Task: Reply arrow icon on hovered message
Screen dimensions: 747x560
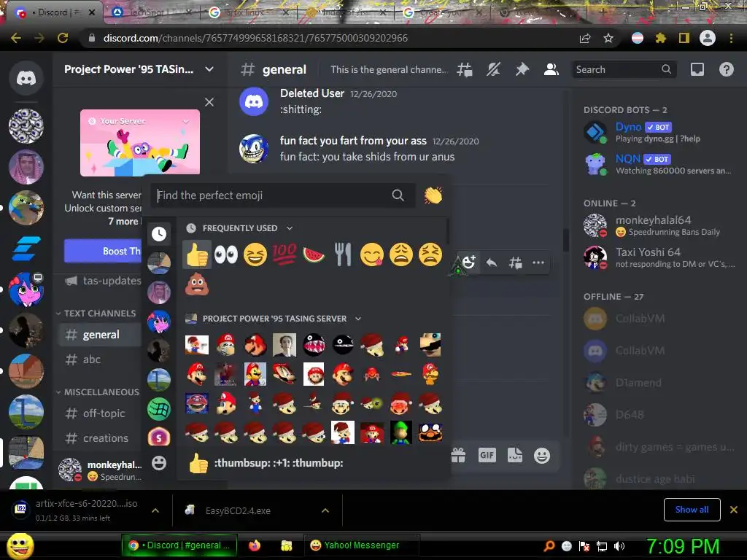Action: click(492, 262)
